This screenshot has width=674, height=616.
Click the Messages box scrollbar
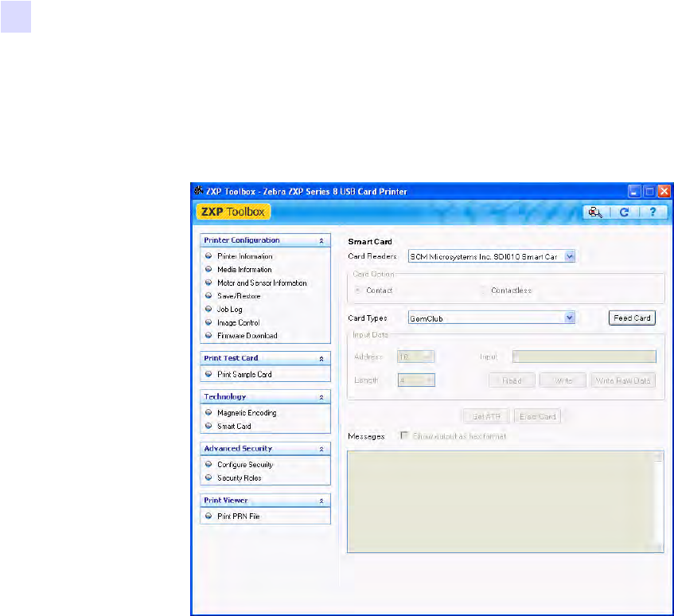pyautogui.click(x=659, y=501)
